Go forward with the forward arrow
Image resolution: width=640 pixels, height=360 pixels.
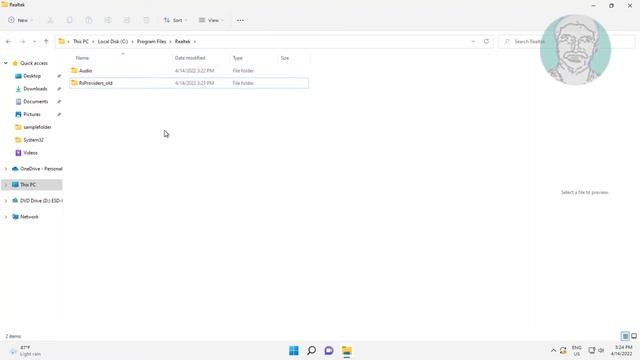(23, 42)
